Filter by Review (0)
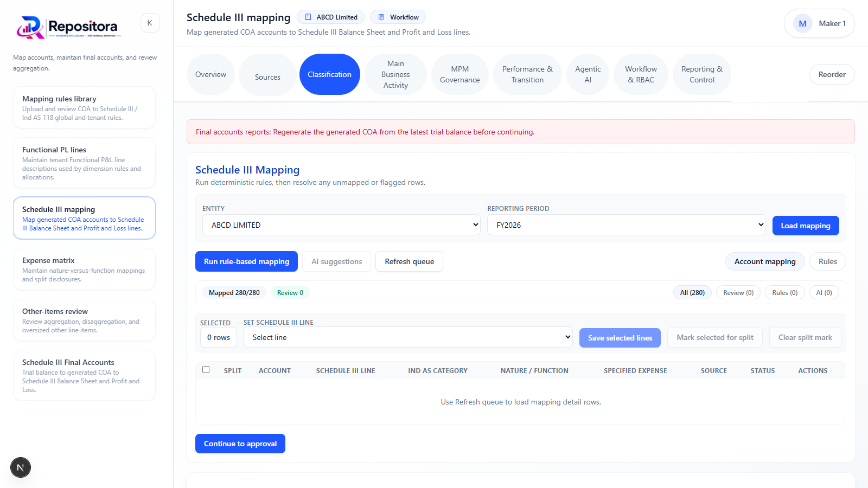Screen dimensions: 868x488 click(738, 293)
